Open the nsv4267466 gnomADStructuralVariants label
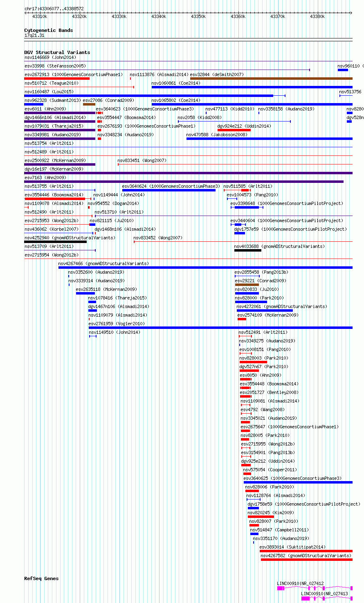 pyautogui.click(x=103, y=263)
